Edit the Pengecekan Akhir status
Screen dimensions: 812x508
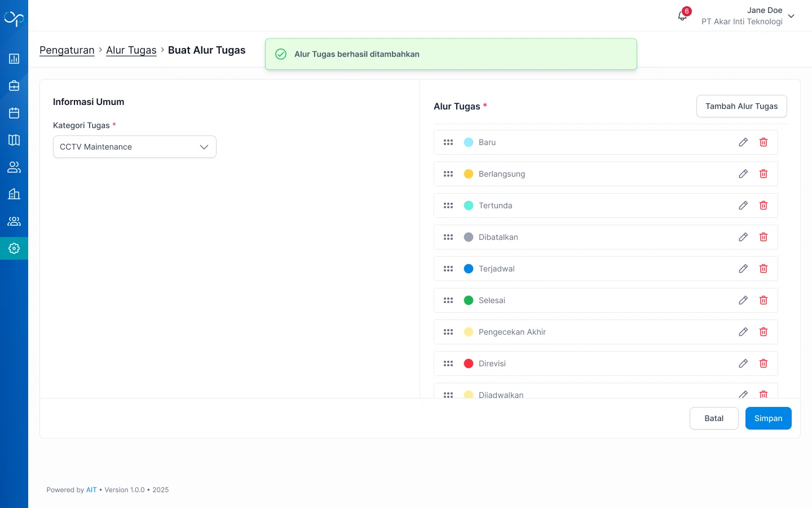pyautogui.click(x=743, y=332)
